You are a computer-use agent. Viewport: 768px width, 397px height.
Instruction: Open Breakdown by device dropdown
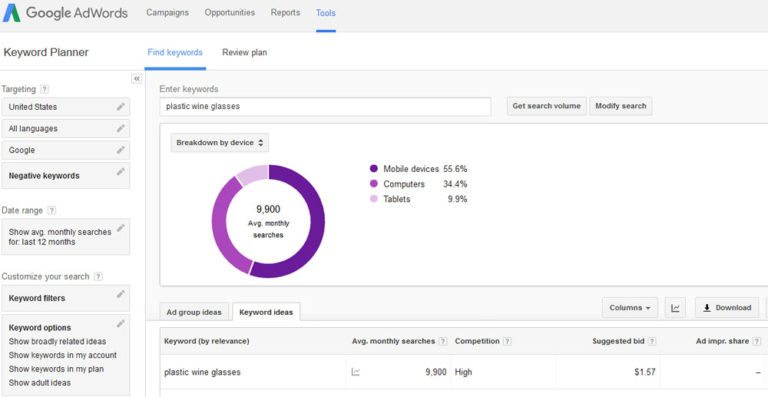pos(219,143)
